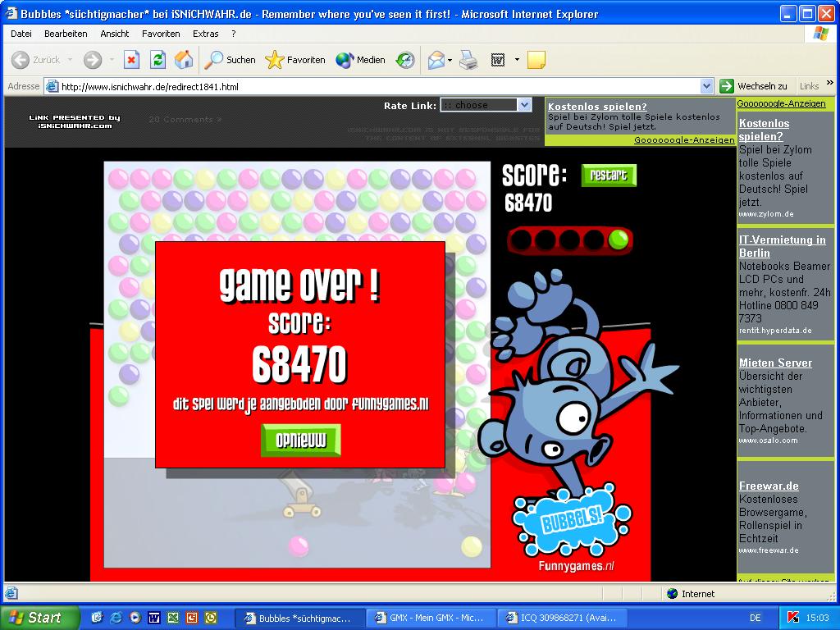840x630 pixels.
Task: Click the Back (Zurück) arrow icon
Action: [x=21, y=60]
